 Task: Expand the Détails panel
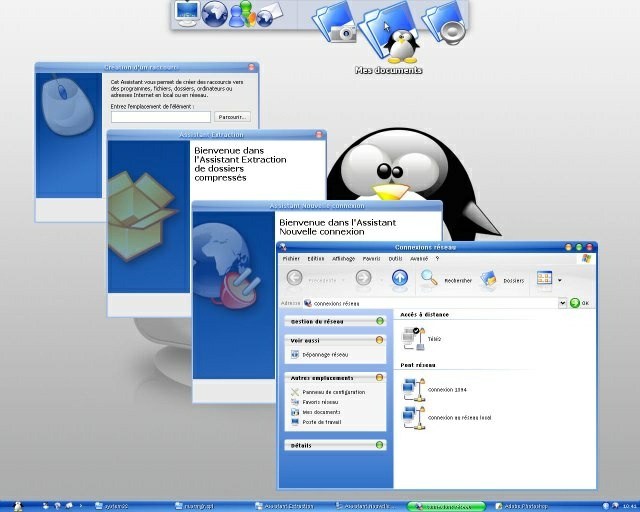[x=379, y=445]
